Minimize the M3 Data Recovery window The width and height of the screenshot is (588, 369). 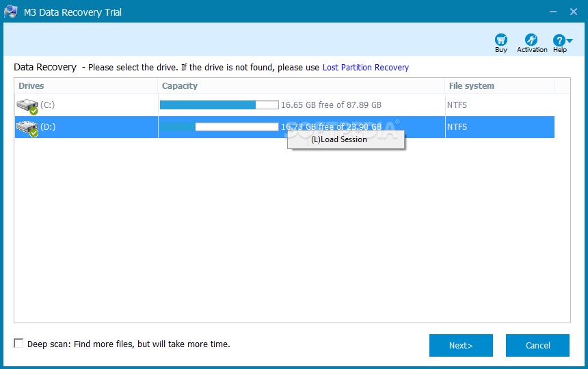pos(553,12)
